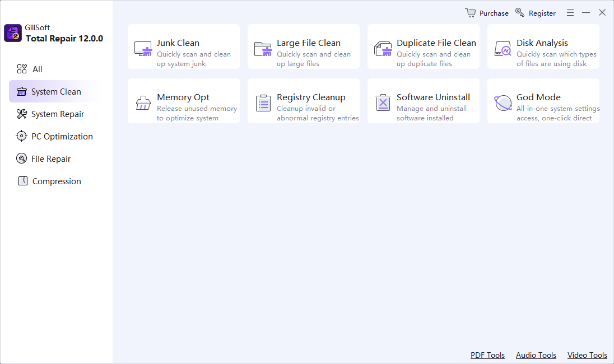The height and width of the screenshot is (364, 614).
Task: Click the GiliSoft Total Repair logo icon
Action: click(13, 33)
